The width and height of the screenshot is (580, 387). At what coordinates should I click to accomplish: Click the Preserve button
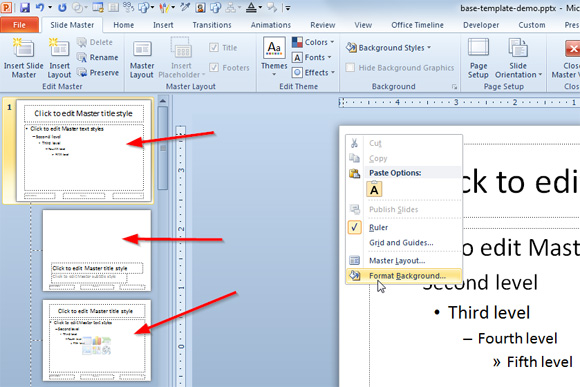pos(98,73)
